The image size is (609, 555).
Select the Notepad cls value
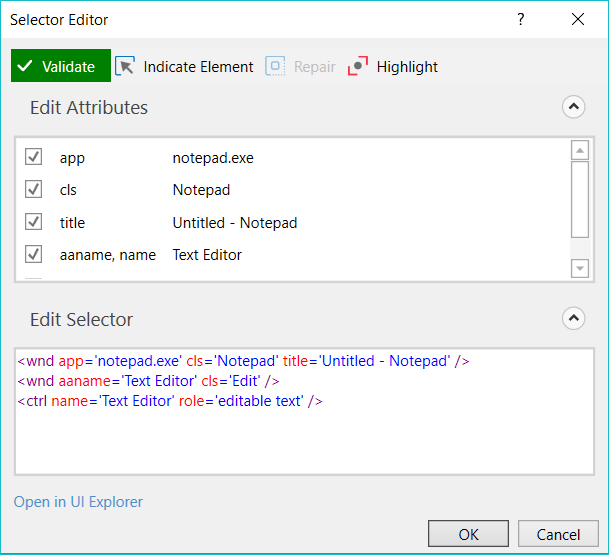201,190
